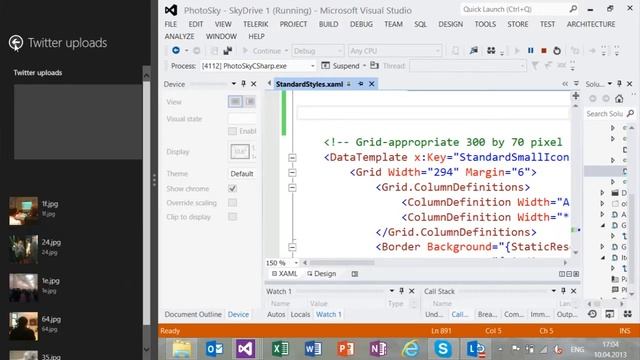Select landscape view icon in Device panel

(235, 101)
